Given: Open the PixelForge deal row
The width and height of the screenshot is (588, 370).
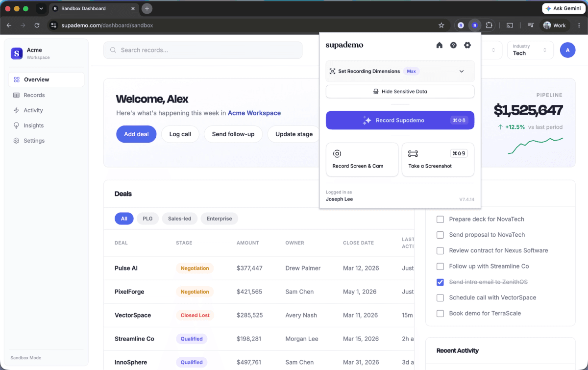Looking at the screenshot, I should (x=259, y=292).
